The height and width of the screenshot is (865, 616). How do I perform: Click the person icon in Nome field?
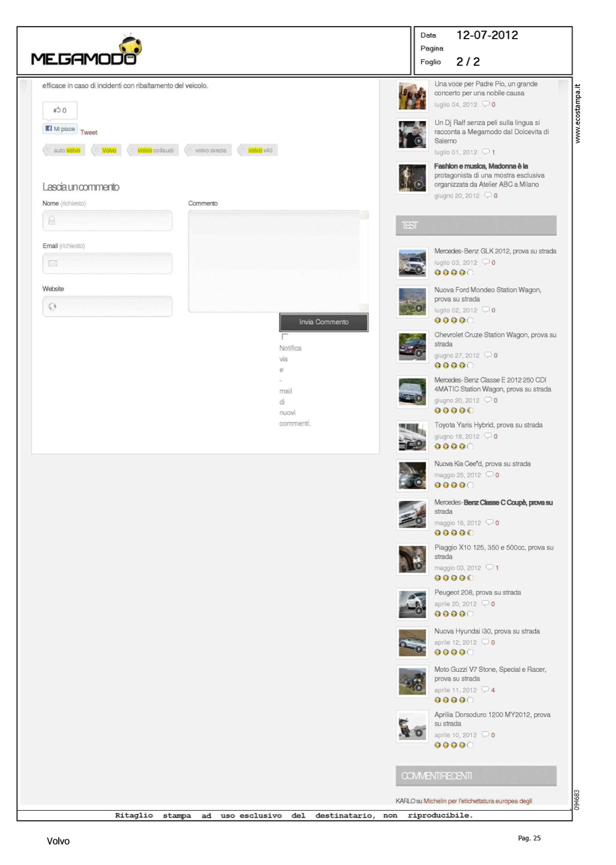coord(52,220)
